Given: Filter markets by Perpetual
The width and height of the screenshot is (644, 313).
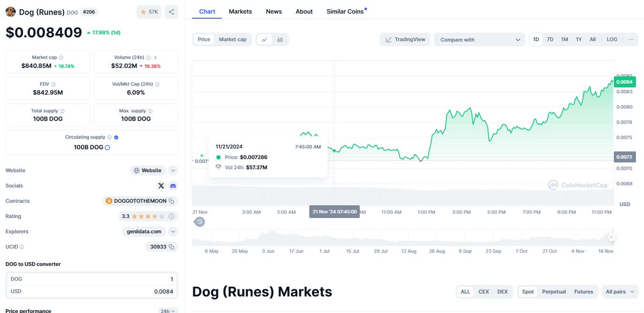Looking at the screenshot, I should coord(554,292).
